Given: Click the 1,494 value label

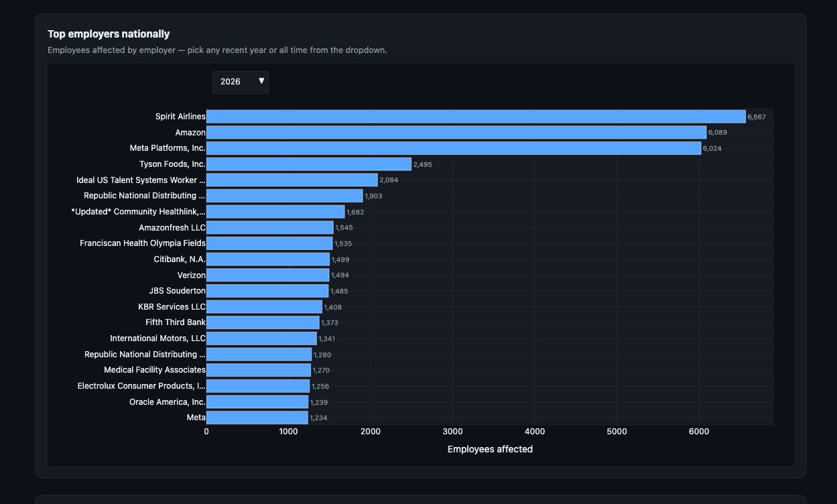Looking at the screenshot, I should (340, 275).
